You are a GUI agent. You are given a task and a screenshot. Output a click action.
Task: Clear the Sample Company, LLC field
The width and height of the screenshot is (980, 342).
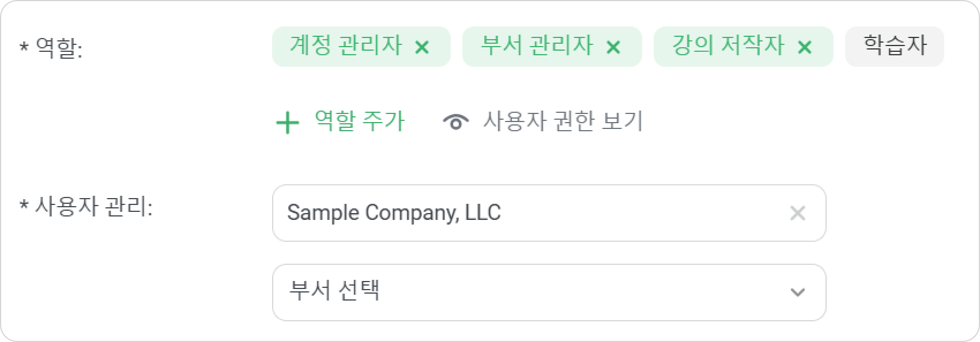tap(798, 213)
